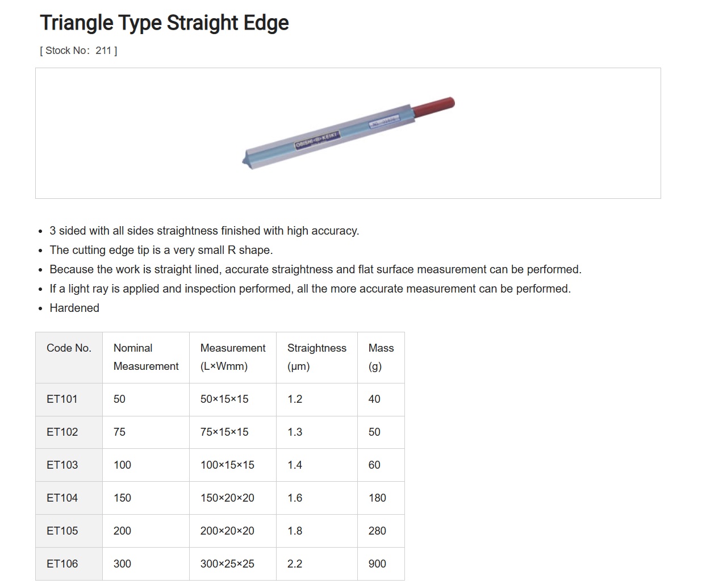Click the ET102 code cell
Viewport: 706px width, 588px height.
coord(69,432)
